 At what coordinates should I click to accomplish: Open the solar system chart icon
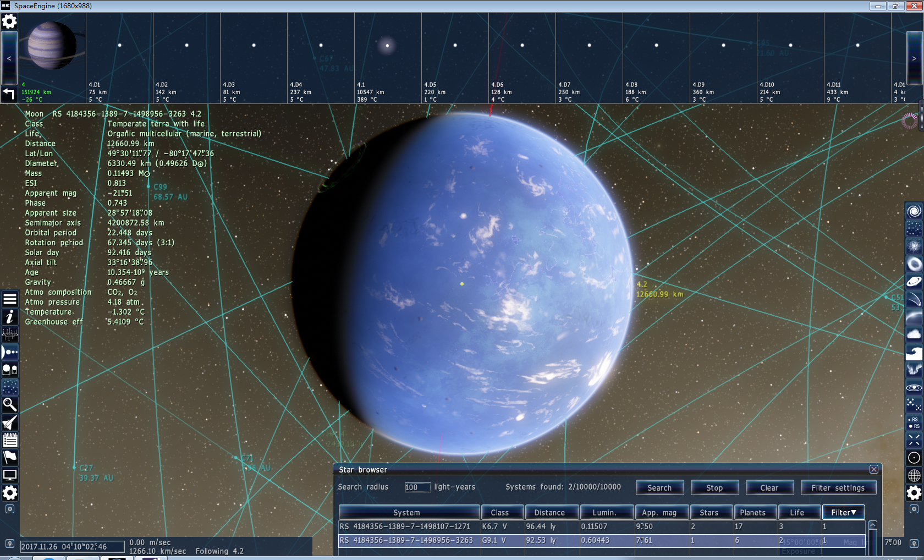tap(10, 334)
